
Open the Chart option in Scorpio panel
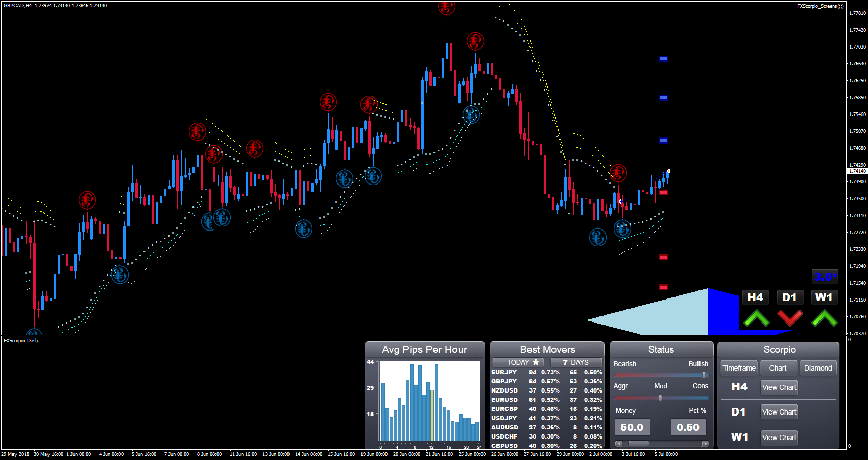click(778, 368)
